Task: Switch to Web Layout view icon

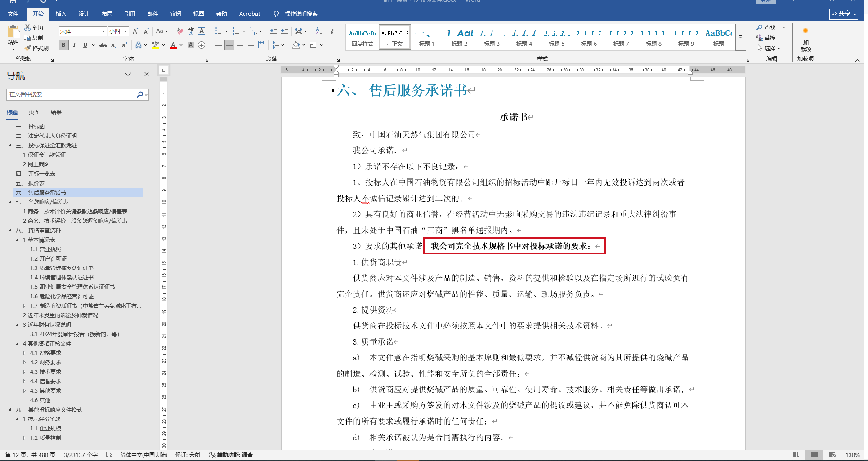Action: 832,455
